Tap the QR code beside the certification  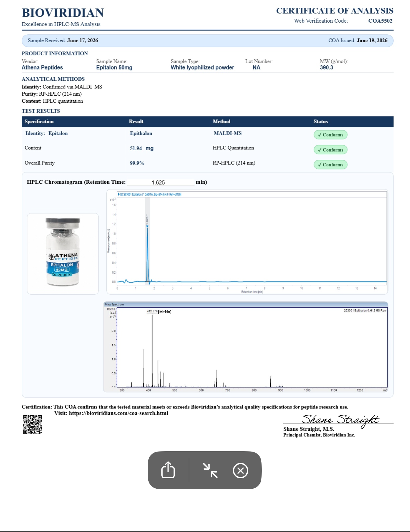pyautogui.click(x=33, y=425)
